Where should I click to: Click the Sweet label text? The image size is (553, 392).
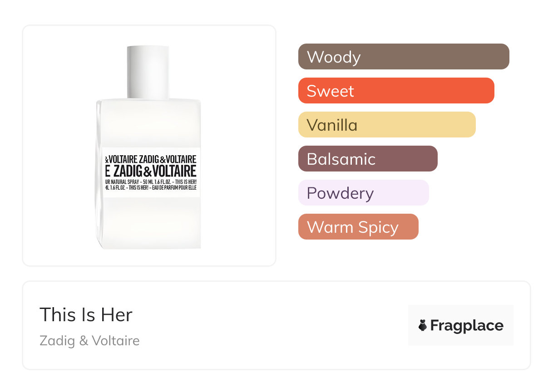[x=330, y=91]
